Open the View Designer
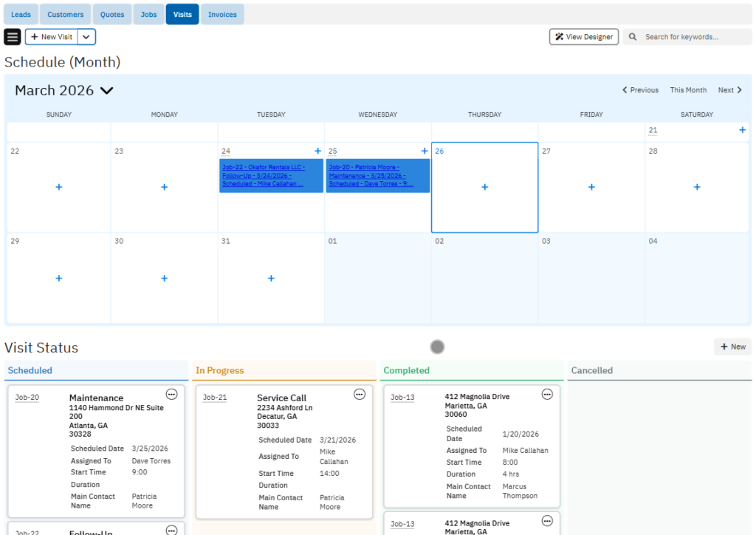Screen dimensions: 756x535 [584, 37]
